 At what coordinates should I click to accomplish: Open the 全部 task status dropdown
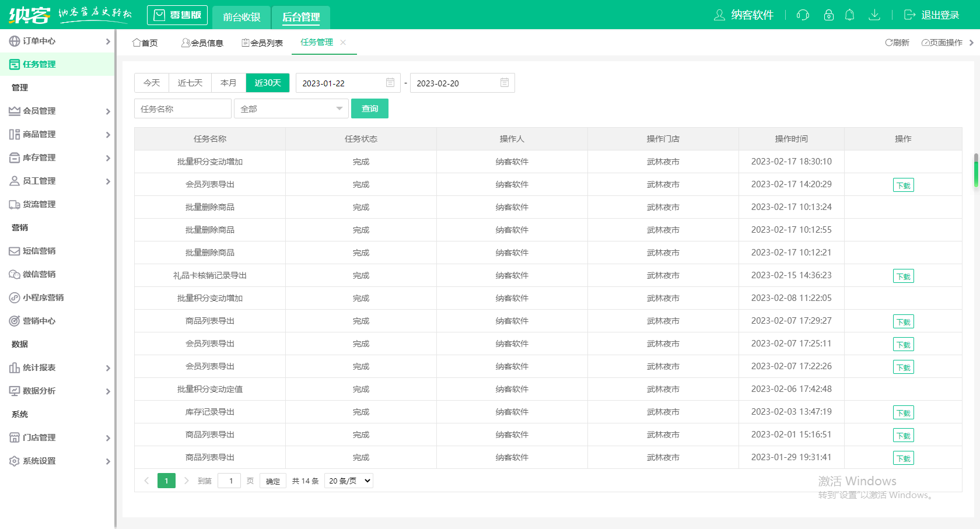click(291, 109)
